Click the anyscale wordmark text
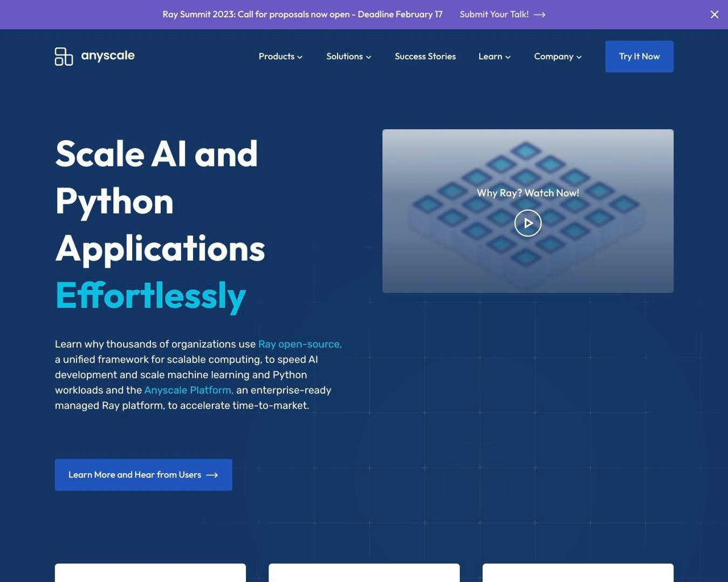This screenshot has width=728, height=582. pos(108,56)
